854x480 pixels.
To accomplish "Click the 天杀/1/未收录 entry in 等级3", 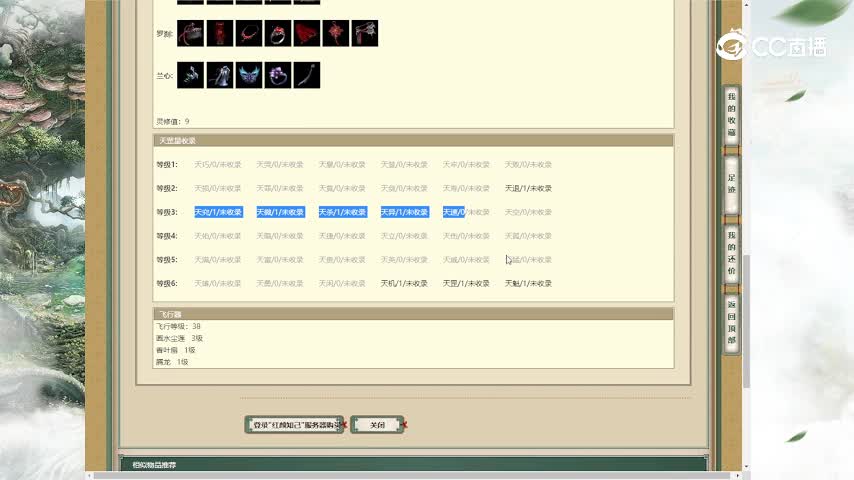I will pos(343,212).
